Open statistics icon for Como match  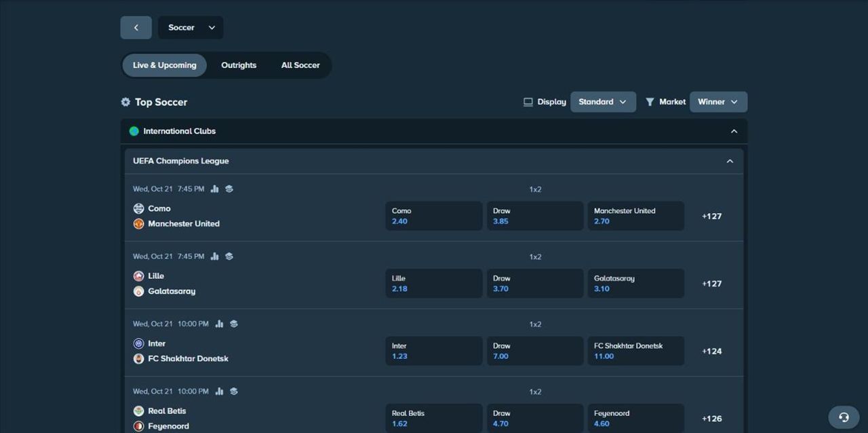(x=214, y=189)
